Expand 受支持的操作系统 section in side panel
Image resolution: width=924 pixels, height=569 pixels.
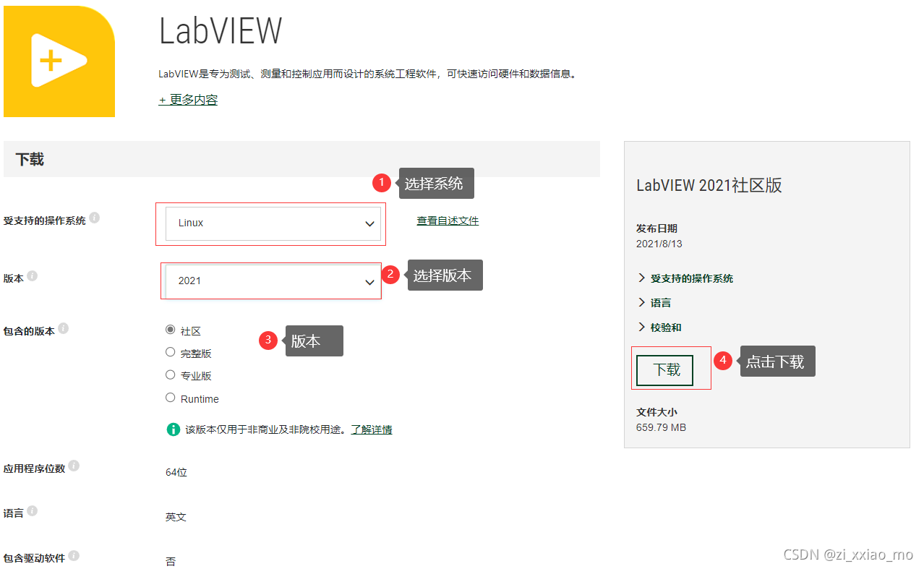coord(686,278)
